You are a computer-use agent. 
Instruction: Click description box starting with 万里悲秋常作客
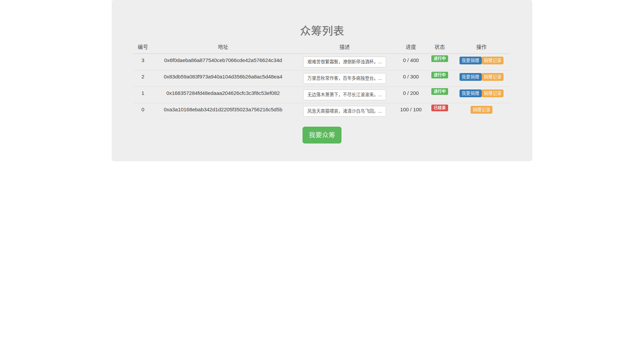(344, 78)
